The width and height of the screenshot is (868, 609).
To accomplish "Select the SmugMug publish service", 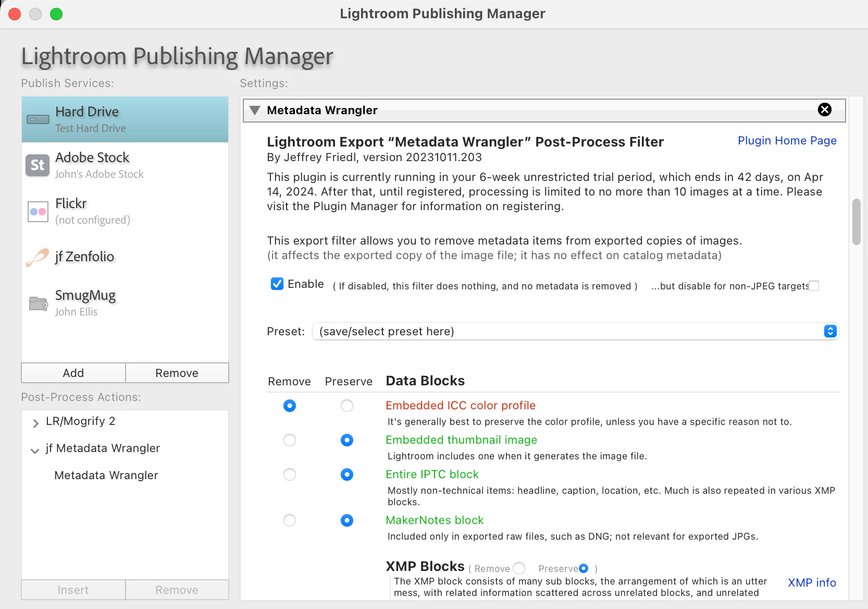I will (x=125, y=302).
